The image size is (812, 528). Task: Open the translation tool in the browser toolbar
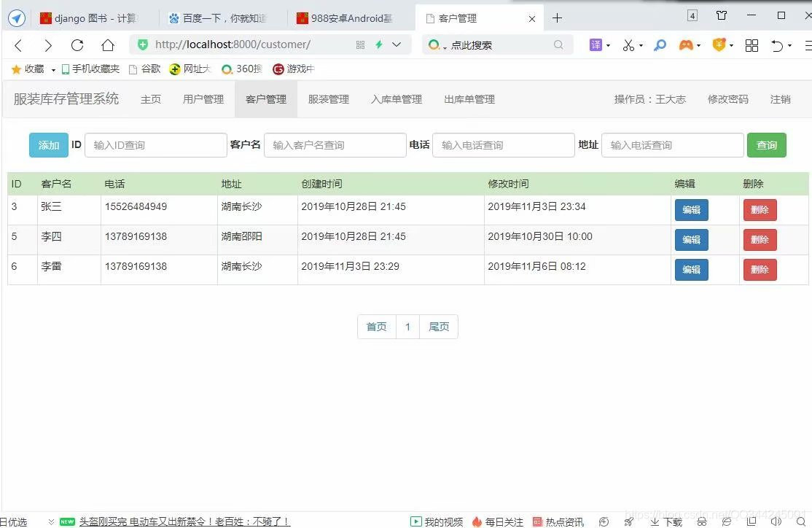596,45
